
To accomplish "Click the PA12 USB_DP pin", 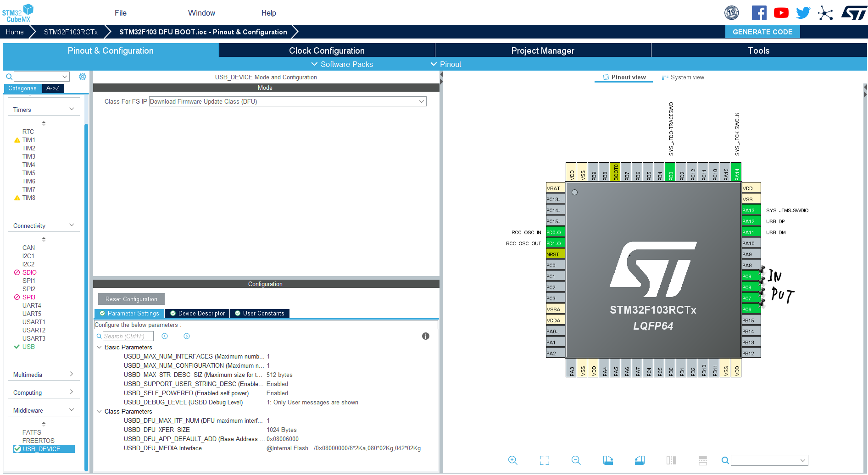I will point(751,221).
